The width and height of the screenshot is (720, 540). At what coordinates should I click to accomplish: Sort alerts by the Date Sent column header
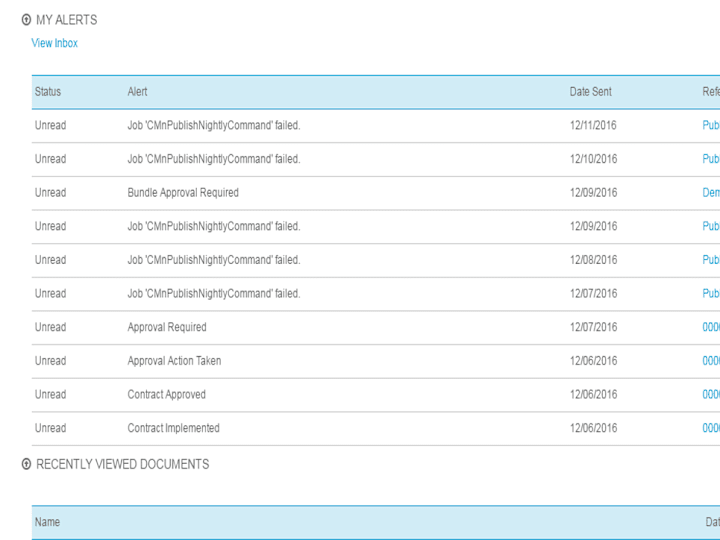(591, 92)
